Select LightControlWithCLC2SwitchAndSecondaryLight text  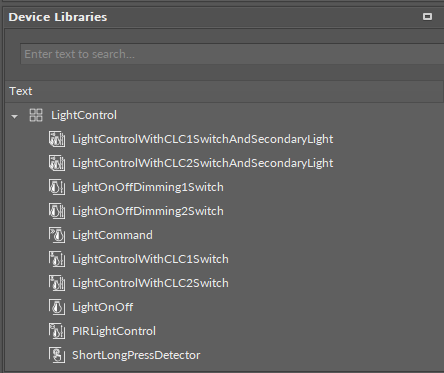[203, 163]
